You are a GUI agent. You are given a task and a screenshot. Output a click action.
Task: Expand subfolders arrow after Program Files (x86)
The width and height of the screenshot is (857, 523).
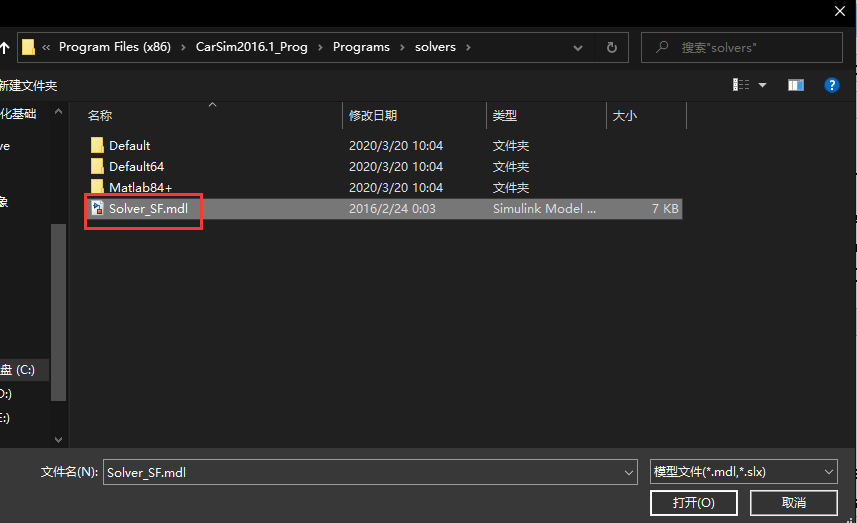click(183, 48)
